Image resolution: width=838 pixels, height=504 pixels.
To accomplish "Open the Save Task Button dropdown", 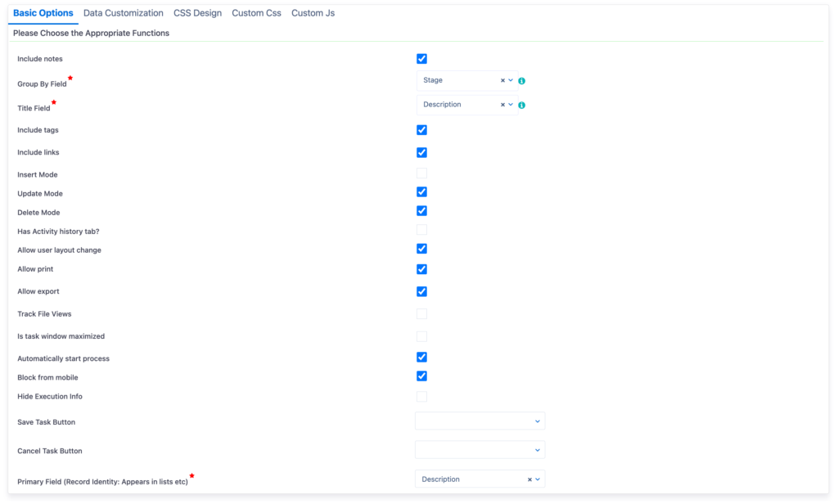I will point(538,421).
